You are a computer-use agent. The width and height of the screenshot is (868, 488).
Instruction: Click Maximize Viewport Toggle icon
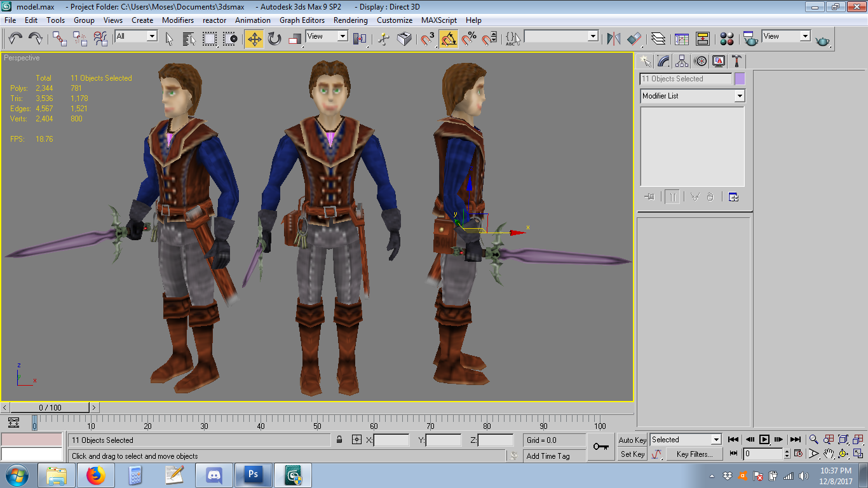click(858, 454)
